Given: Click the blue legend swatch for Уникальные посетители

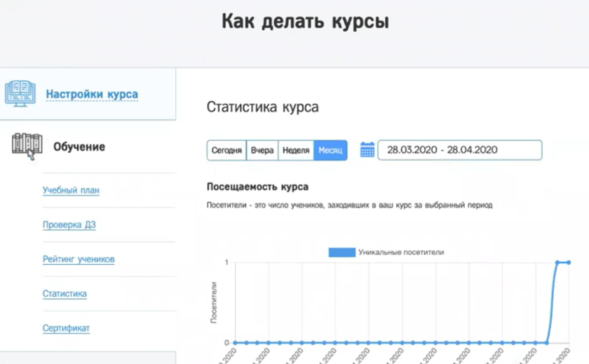Looking at the screenshot, I should [x=341, y=252].
